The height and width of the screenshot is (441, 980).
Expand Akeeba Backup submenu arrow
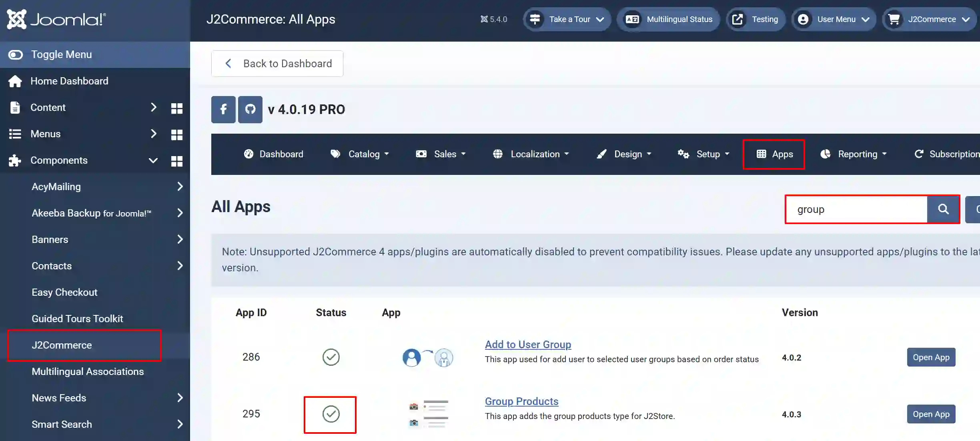(x=180, y=213)
